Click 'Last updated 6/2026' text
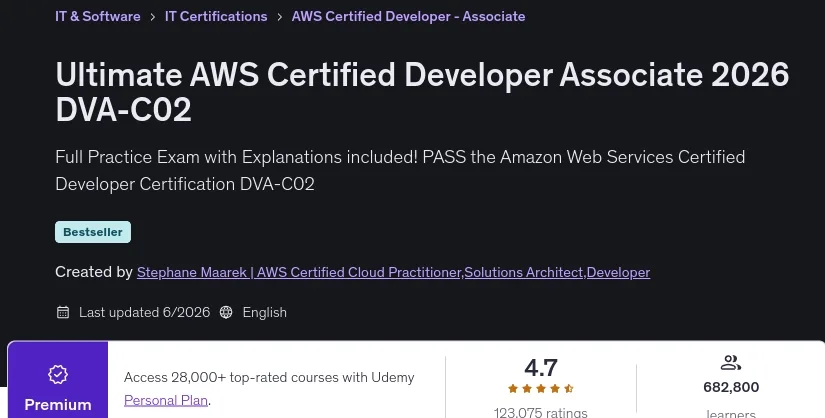825x418 pixels. coord(145,312)
